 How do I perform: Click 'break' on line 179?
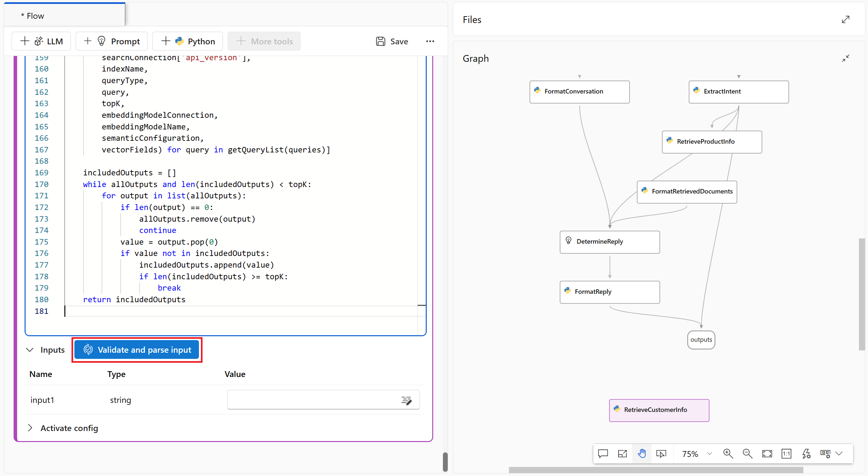169,288
